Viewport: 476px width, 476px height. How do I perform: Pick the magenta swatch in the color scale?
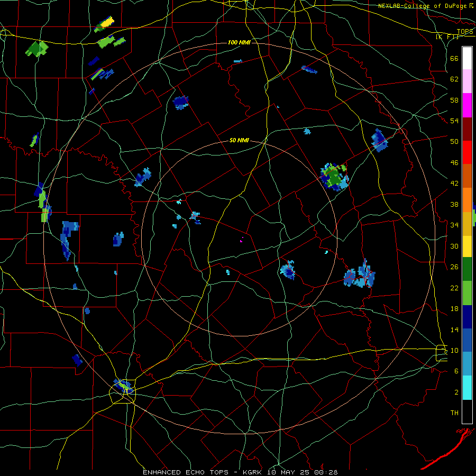[x=467, y=105]
